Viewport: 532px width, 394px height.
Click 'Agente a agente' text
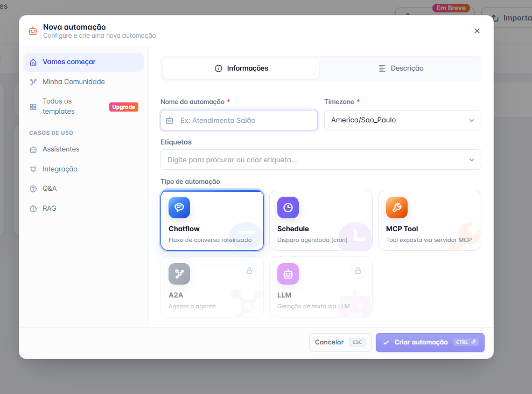coord(192,306)
